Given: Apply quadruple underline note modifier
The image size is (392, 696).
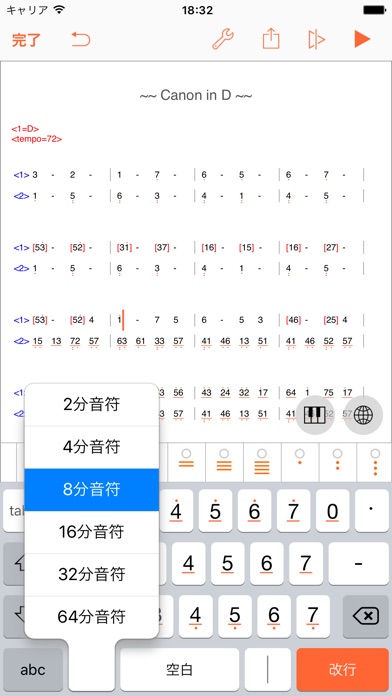Looking at the screenshot, I should [x=262, y=462].
